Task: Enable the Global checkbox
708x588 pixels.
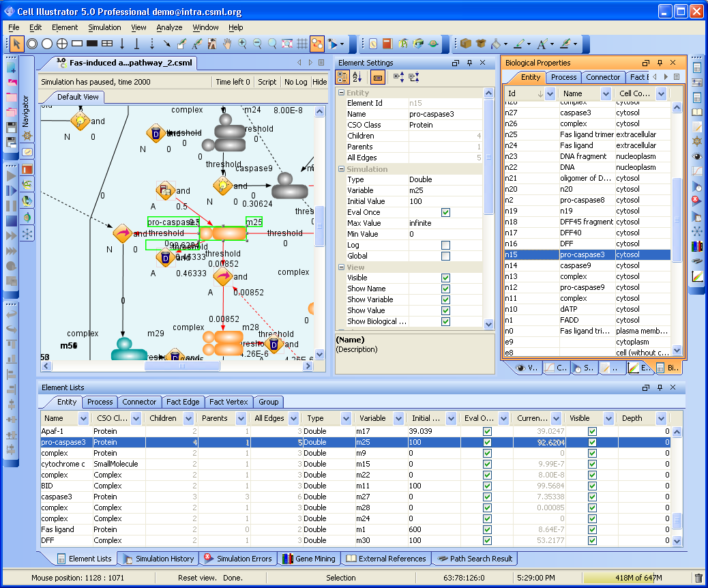Action: coord(445,256)
